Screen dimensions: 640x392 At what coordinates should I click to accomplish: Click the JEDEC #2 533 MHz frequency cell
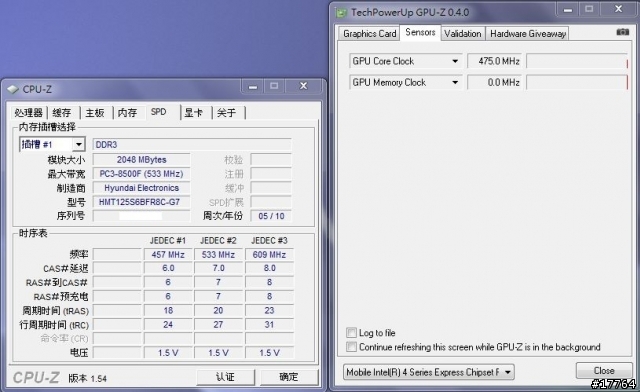tap(218, 254)
